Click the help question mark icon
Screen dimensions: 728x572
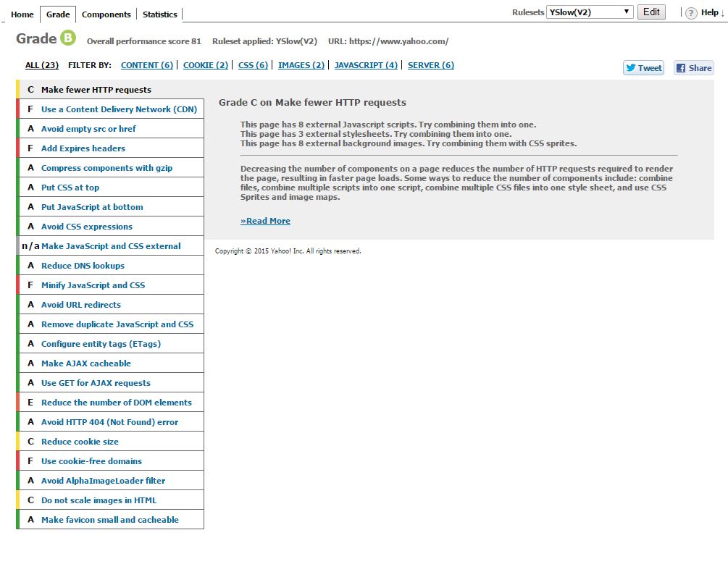pos(691,13)
